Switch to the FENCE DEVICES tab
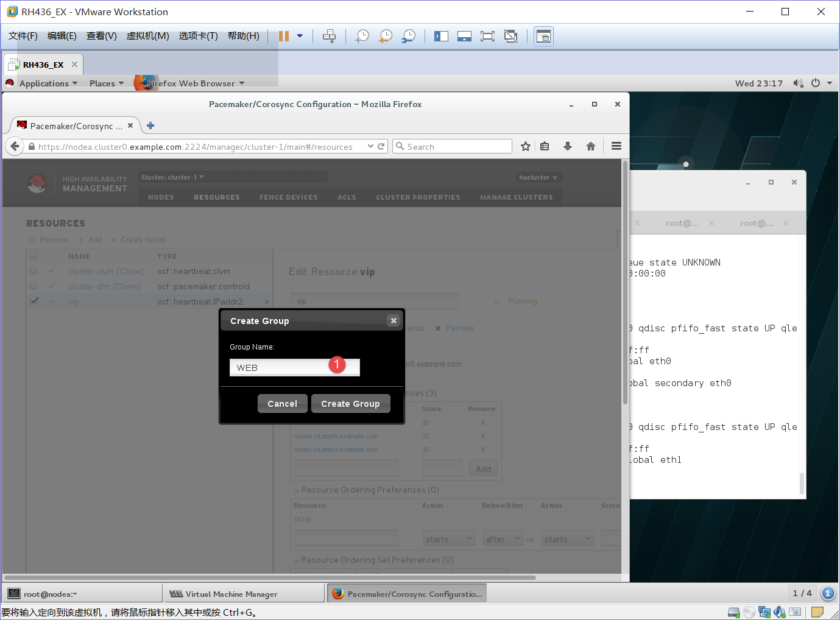Viewport: 840px width, 620px height. pos(289,197)
